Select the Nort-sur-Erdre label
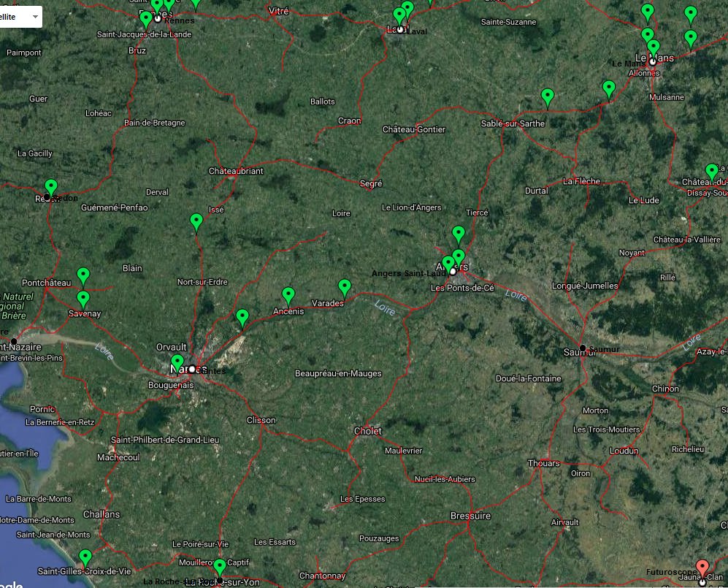The image size is (728, 588). pyautogui.click(x=202, y=282)
